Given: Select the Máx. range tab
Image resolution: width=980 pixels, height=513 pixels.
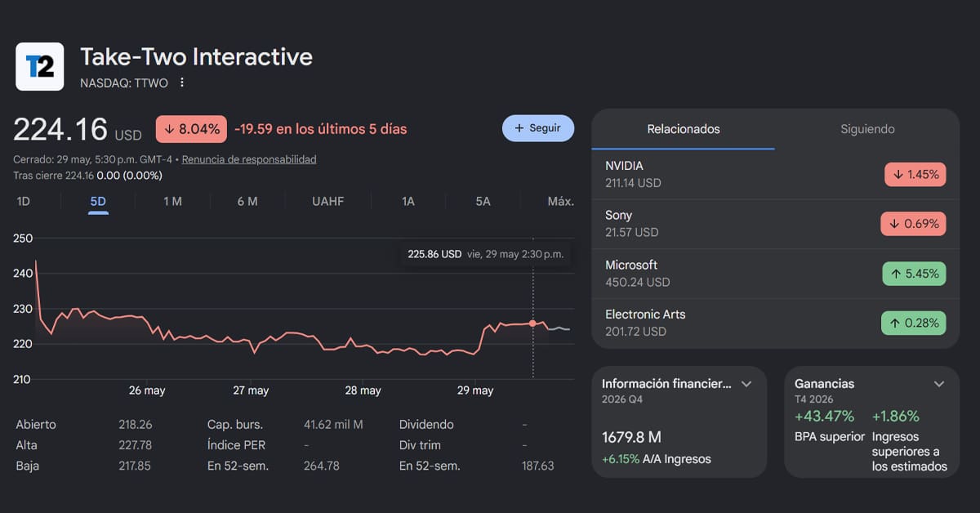Looking at the screenshot, I should tap(560, 201).
